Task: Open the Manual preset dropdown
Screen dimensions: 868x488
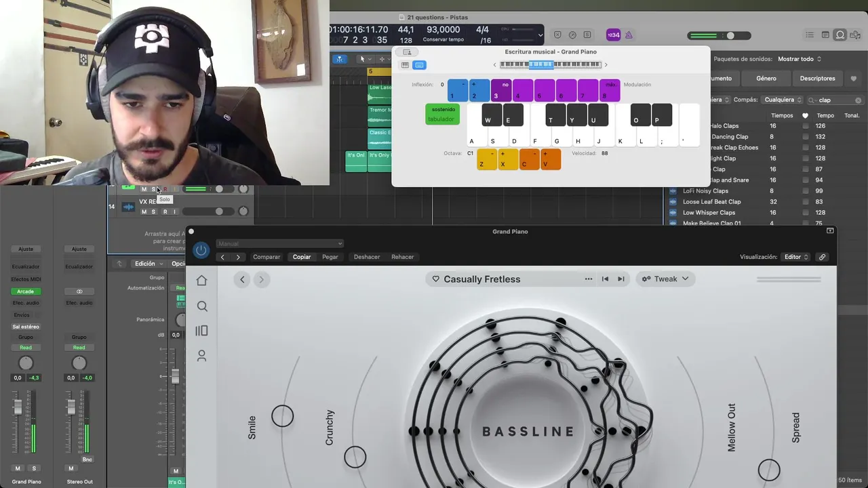Action: click(280, 243)
